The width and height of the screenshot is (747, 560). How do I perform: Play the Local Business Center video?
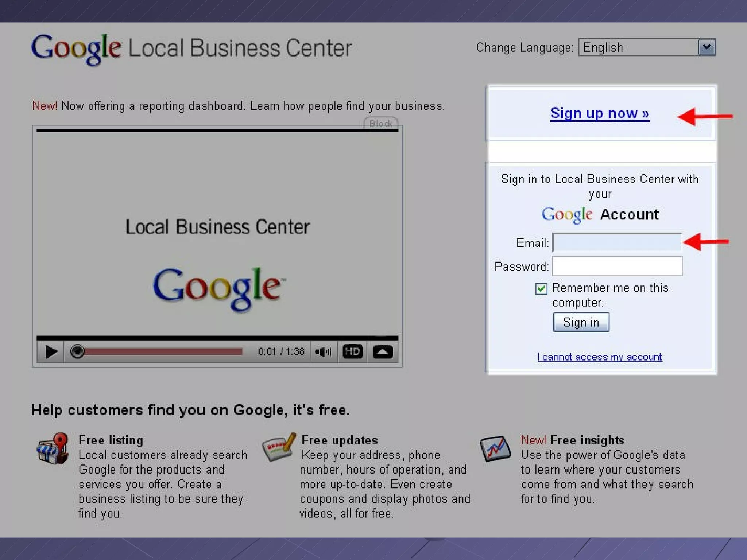51,351
